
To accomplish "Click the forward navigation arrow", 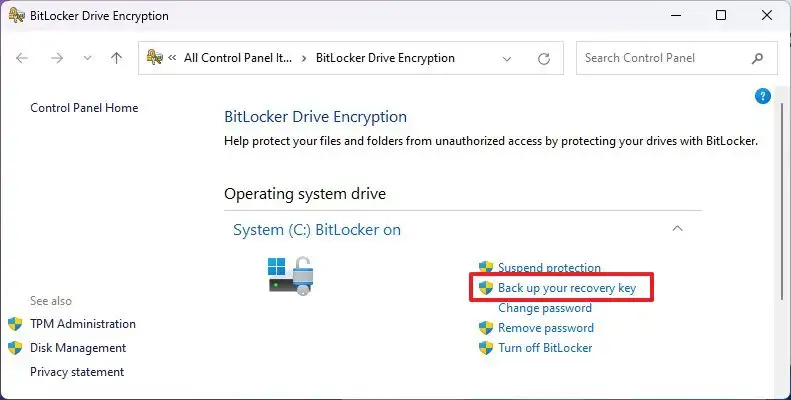I will (57, 58).
